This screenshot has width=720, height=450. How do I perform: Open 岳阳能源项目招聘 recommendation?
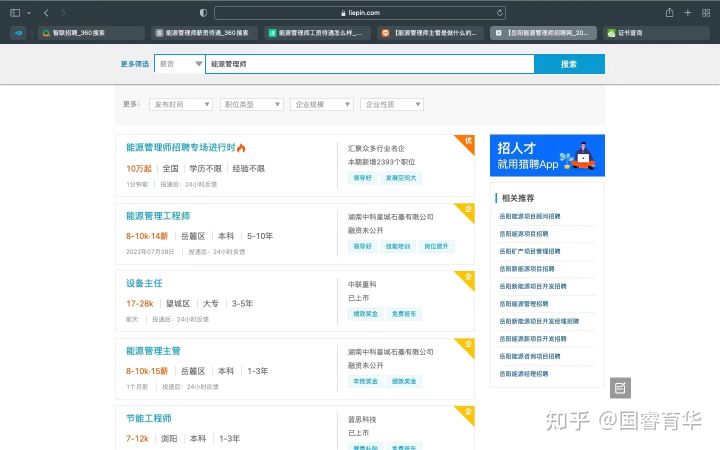coord(523,234)
